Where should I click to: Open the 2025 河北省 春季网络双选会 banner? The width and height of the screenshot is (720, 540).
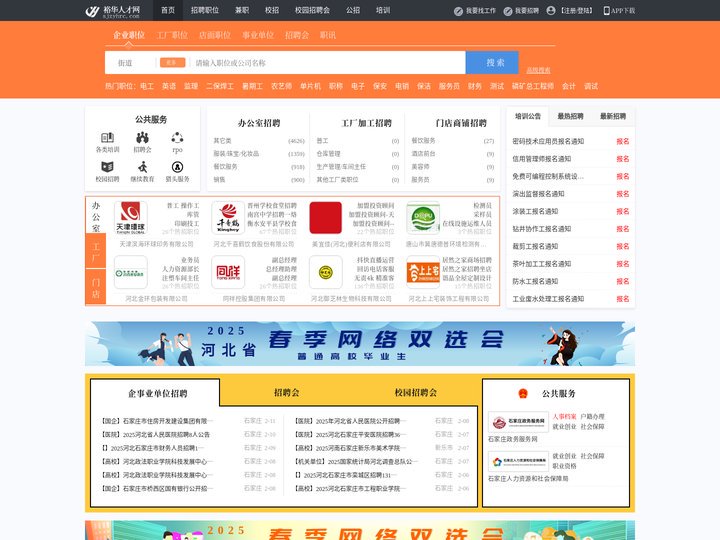pos(360,343)
